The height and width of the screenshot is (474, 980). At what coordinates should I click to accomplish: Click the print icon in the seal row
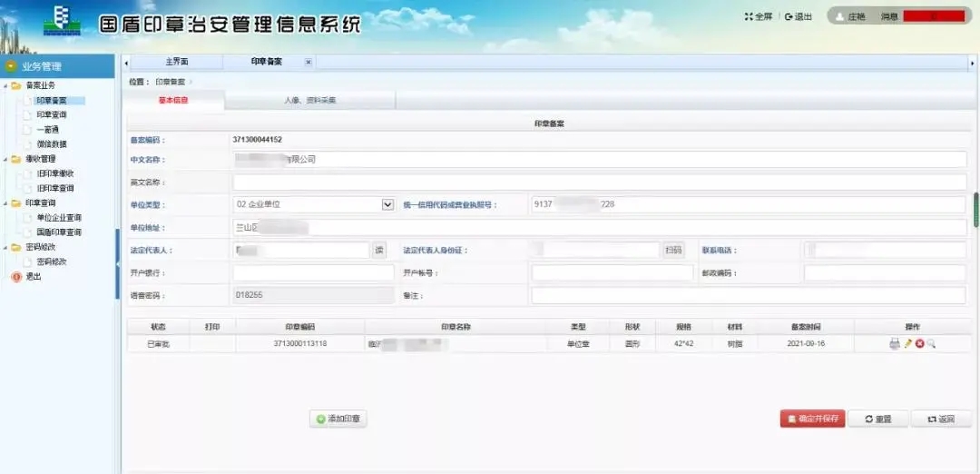click(895, 343)
